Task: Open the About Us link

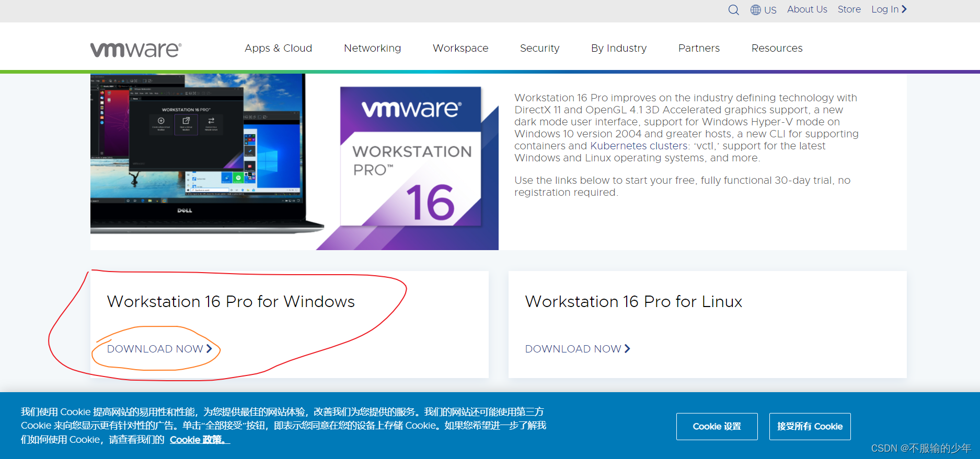Action: 807,9
